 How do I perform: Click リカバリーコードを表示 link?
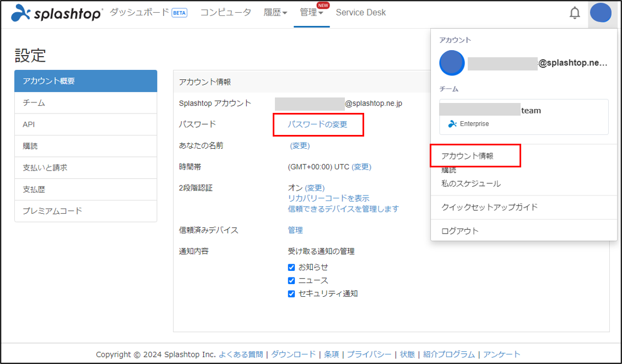(328, 198)
